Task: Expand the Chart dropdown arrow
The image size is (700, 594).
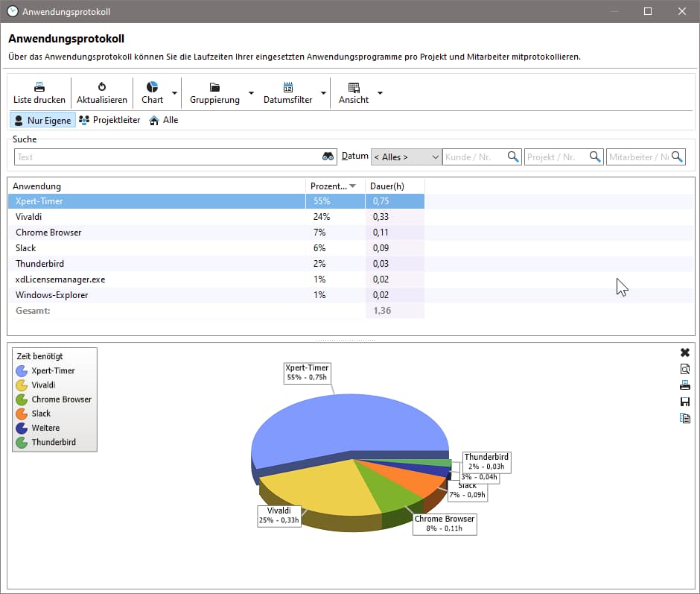Action: pos(174,93)
